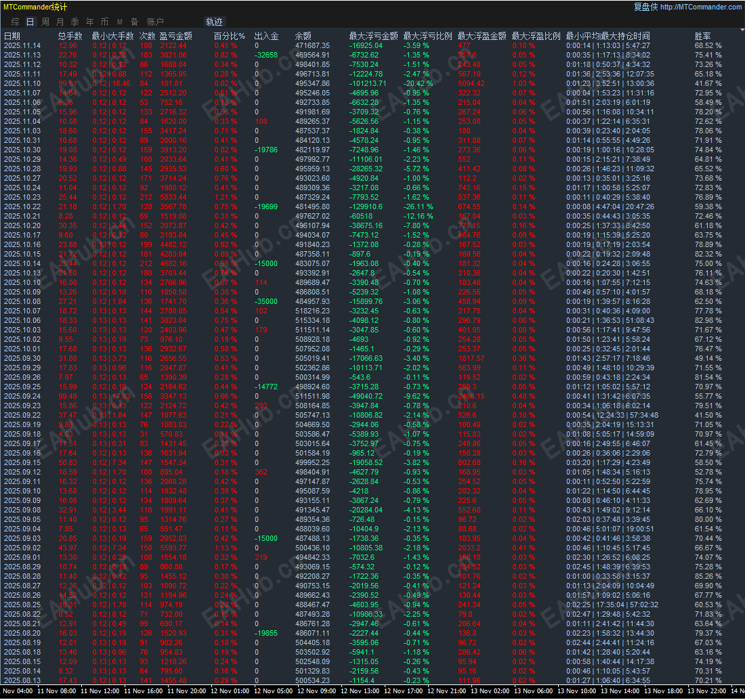Click the 5094.42 max floating profit value

click(471, 83)
